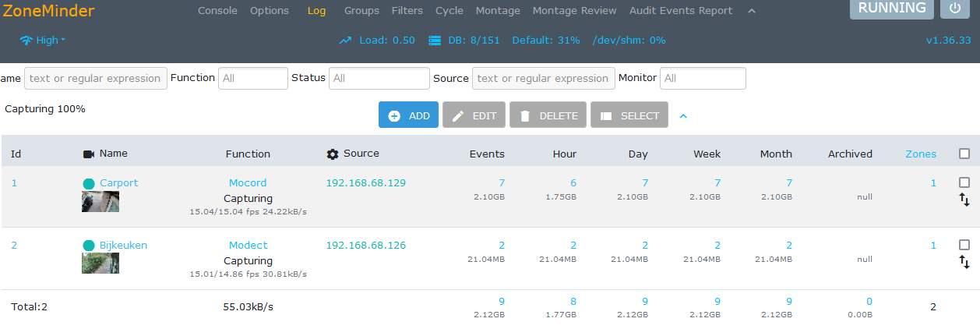Click the camera icon in the Name header

89,154
